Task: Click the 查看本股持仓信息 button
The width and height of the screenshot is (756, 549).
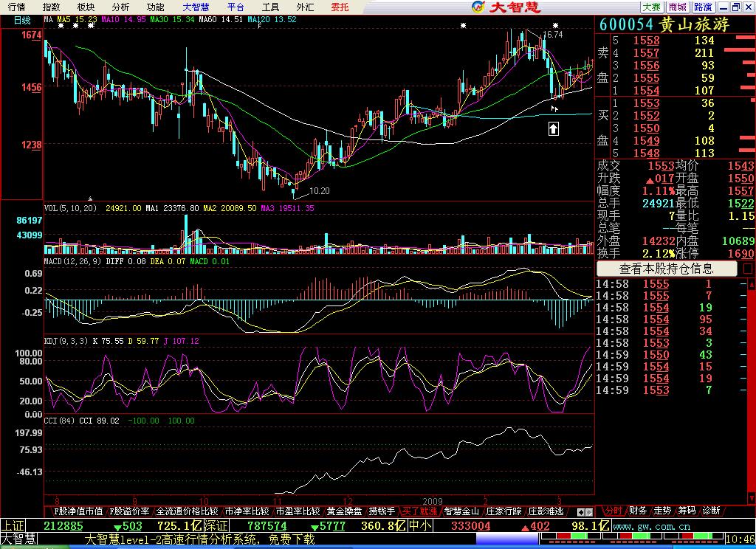Action: point(667,269)
